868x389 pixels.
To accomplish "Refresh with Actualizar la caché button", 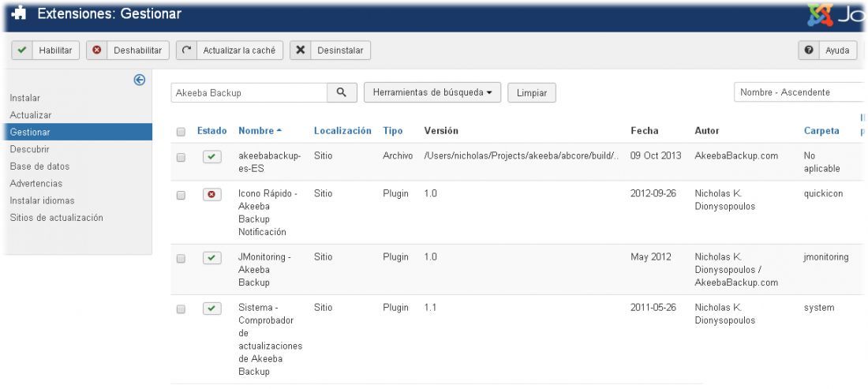I will point(230,50).
